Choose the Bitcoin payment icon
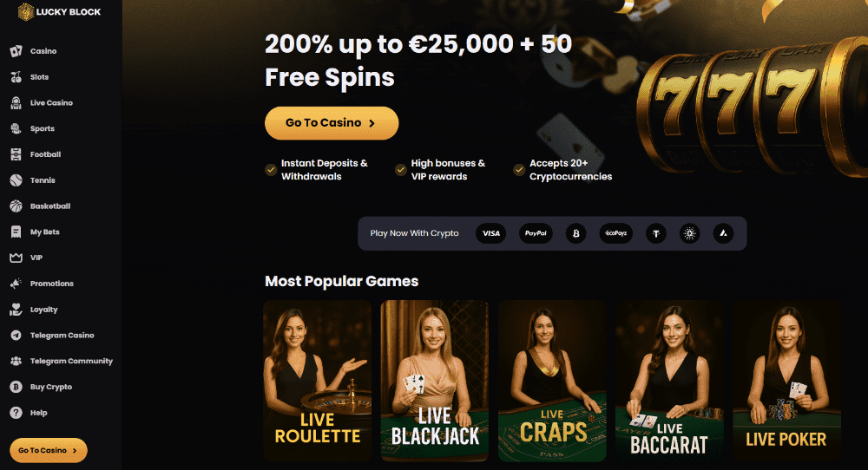The width and height of the screenshot is (868, 470). tap(575, 233)
